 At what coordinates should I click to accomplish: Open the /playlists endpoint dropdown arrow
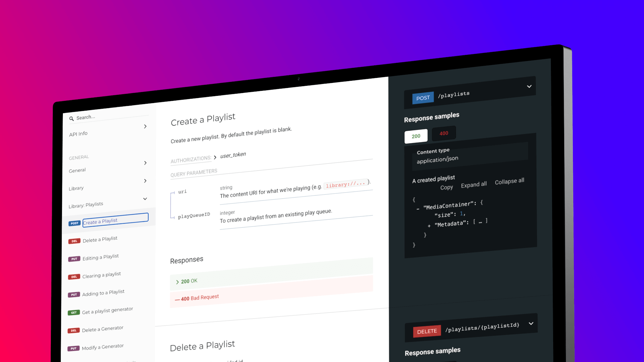(x=529, y=86)
